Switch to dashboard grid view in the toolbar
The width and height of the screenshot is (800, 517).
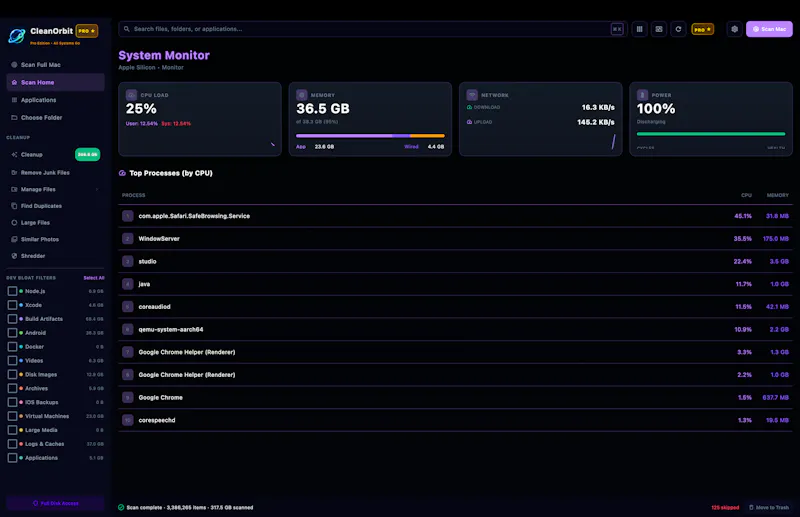click(x=659, y=29)
